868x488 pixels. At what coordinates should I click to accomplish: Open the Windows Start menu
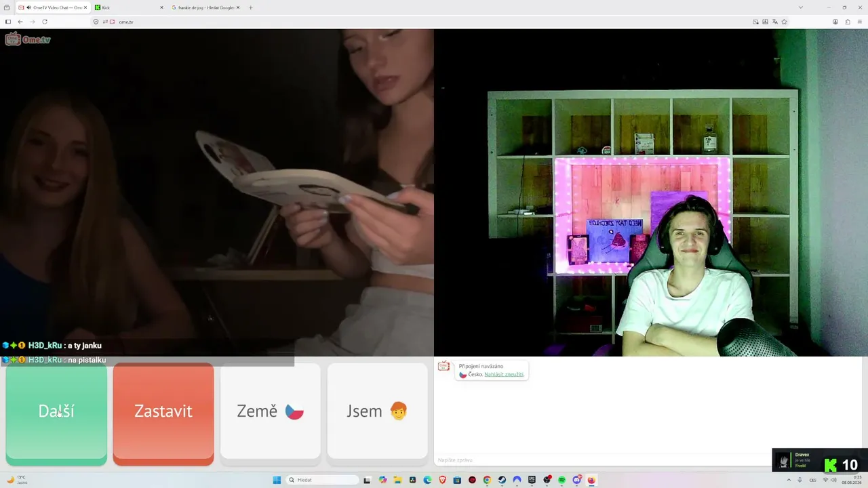277,480
